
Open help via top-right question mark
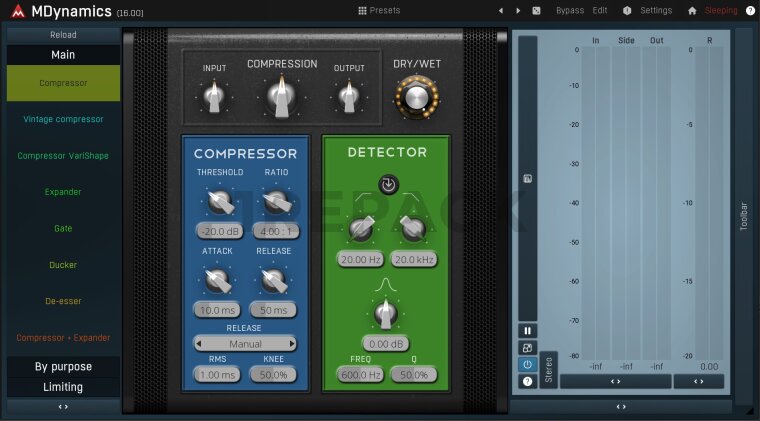click(750, 11)
